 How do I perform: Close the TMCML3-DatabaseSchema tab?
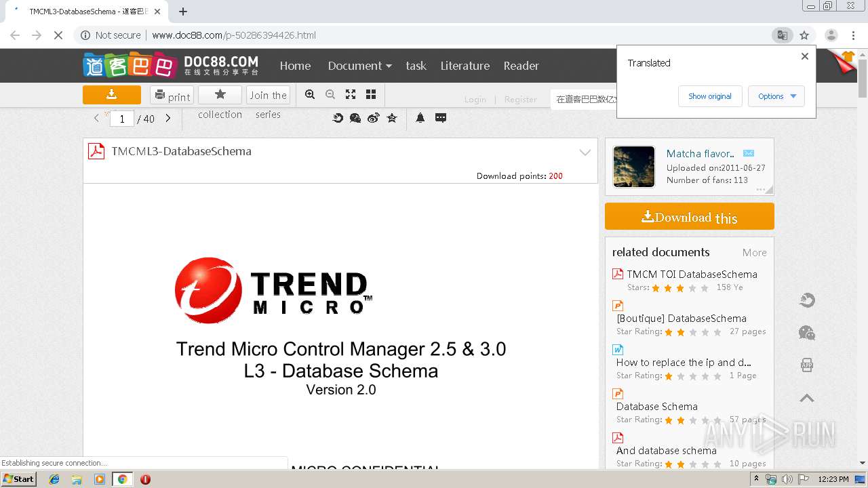[x=158, y=12]
